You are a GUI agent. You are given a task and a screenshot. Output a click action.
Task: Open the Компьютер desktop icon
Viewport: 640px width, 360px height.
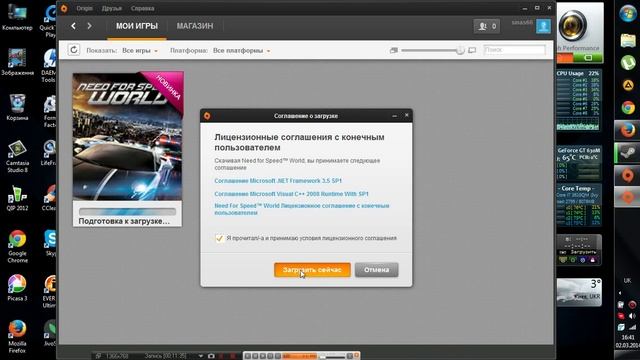(x=17, y=17)
